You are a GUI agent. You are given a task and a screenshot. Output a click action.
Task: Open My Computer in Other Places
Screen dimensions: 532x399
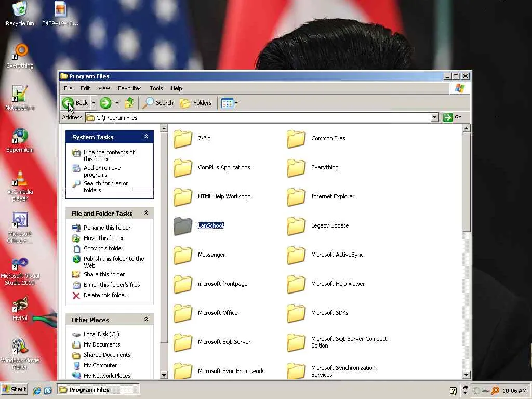100,365
